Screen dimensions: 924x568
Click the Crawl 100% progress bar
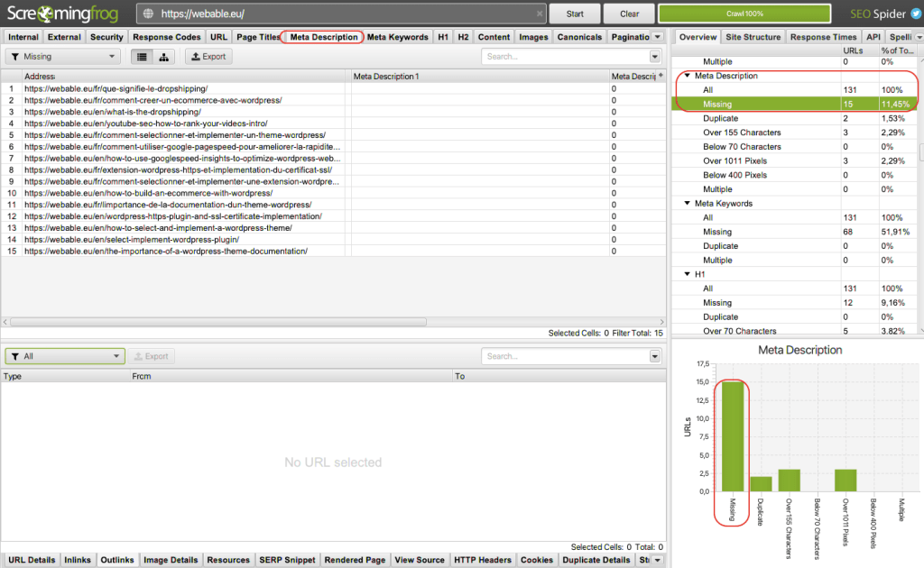(744, 14)
